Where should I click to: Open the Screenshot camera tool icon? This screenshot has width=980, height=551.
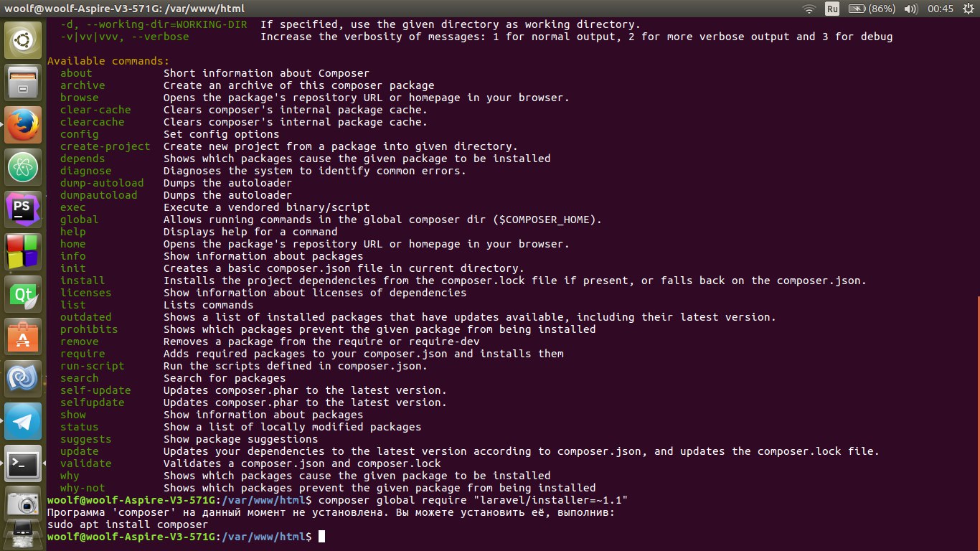(x=23, y=505)
